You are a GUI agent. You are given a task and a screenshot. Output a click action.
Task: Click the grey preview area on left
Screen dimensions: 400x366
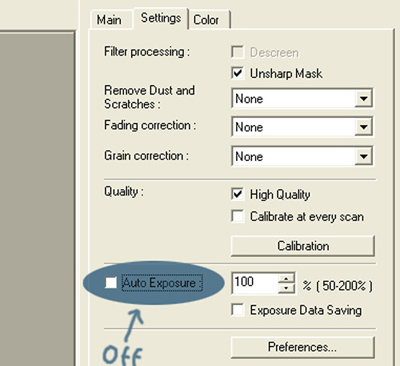[x=37, y=199]
